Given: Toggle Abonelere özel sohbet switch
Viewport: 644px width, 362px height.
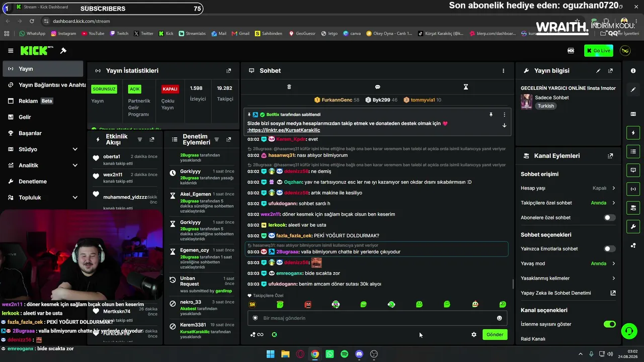Looking at the screenshot, I should (x=609, y=218).
